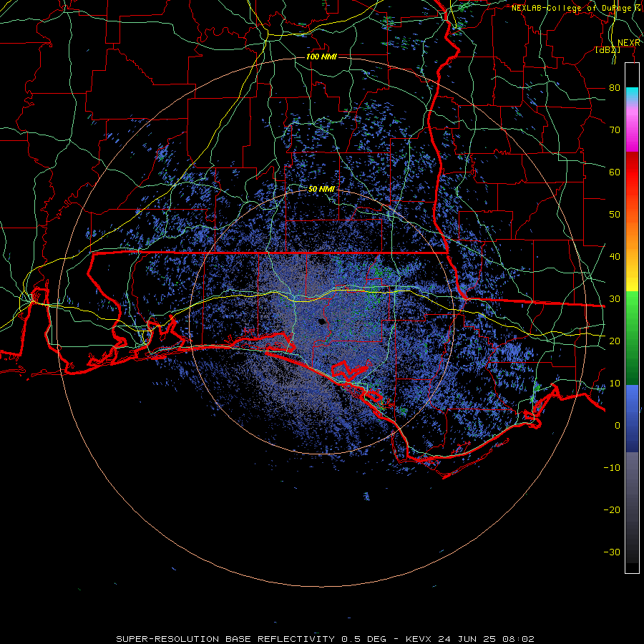Image resolution: width=644 pixels, height=644 pixels.
Task: Click the 50 NMI range ring label
Action: pos(321,189)
